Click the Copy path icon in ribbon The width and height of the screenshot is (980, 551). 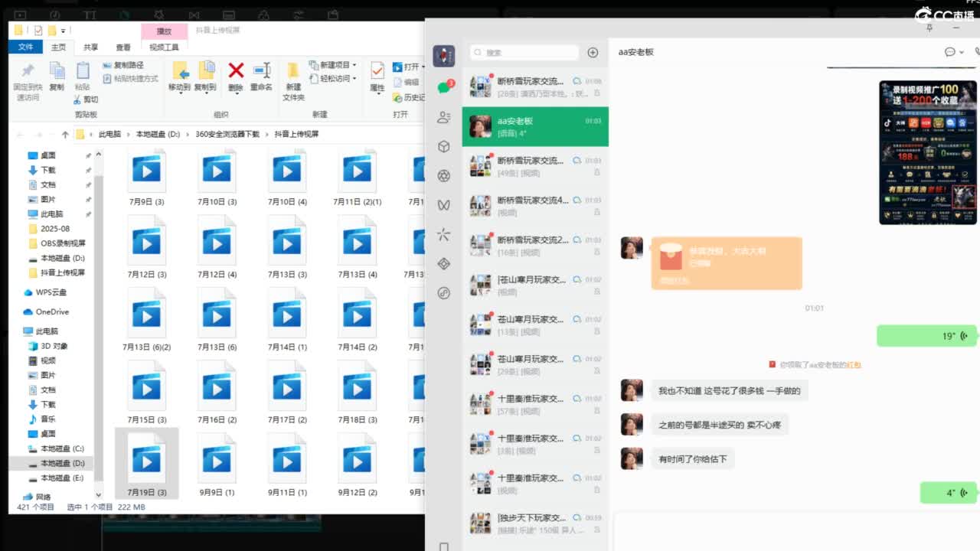(x=107, y=66)
